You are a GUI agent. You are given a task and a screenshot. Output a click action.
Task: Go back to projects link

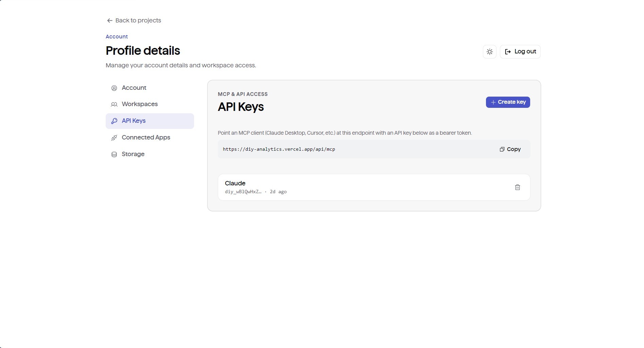[x=134, y=20]
